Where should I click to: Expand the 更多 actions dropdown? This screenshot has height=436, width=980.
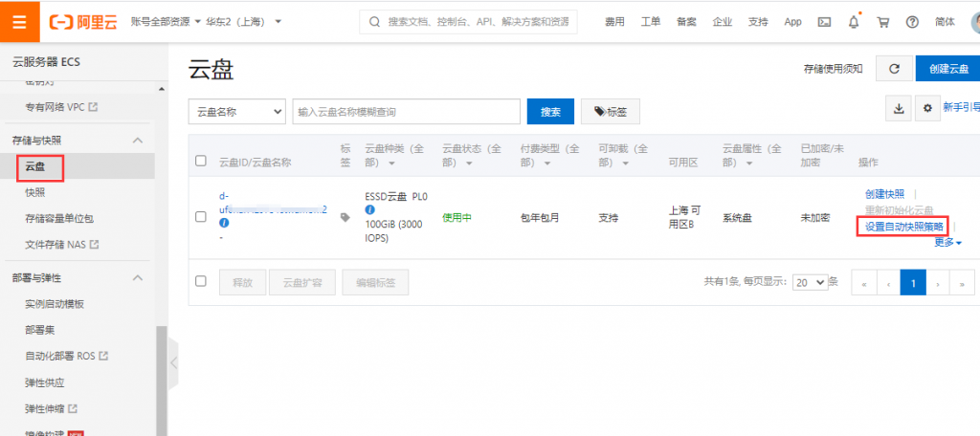947,243
